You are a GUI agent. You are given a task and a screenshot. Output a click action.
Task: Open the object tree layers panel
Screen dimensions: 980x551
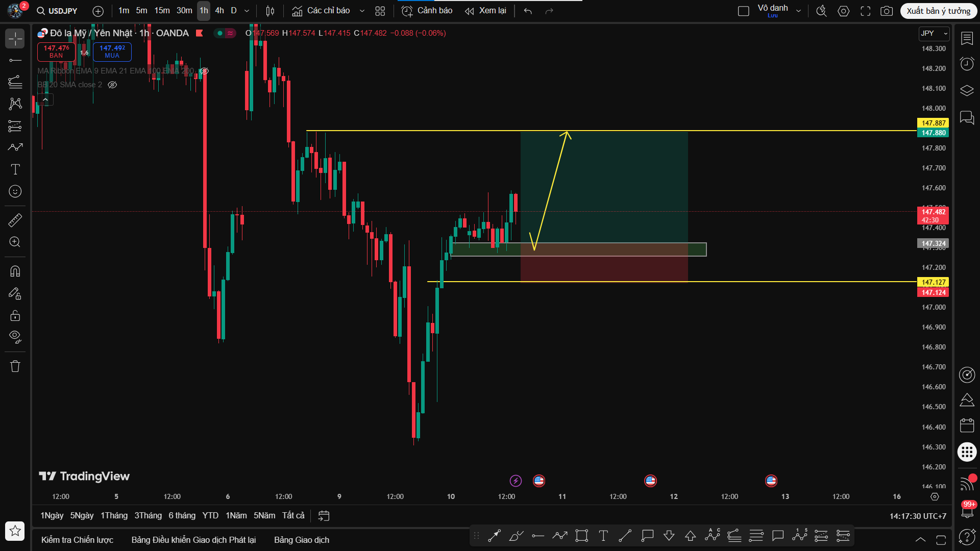click(967, 91)
